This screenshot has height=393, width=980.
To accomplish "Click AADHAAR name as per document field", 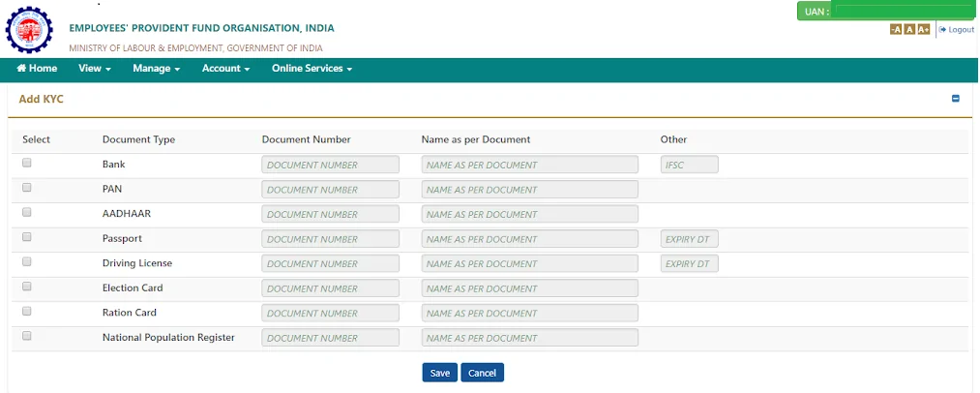I will click(x=530, y=214).
